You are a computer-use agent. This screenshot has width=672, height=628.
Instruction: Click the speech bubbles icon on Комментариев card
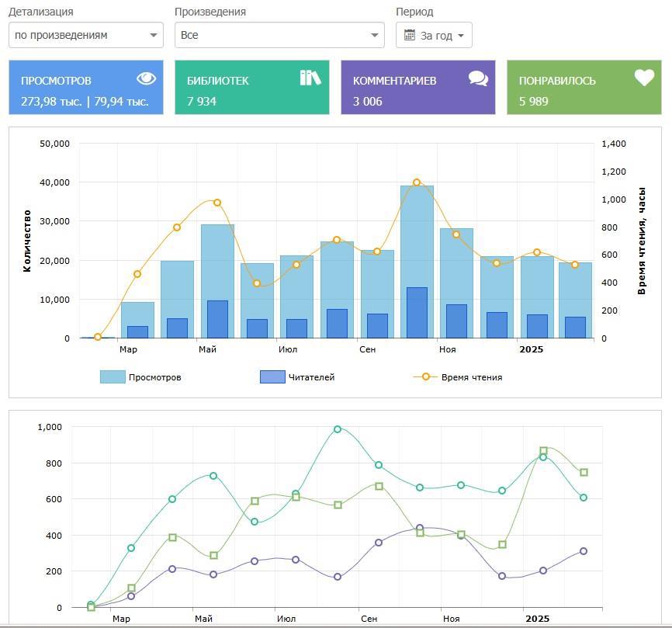tap(478, 78)
